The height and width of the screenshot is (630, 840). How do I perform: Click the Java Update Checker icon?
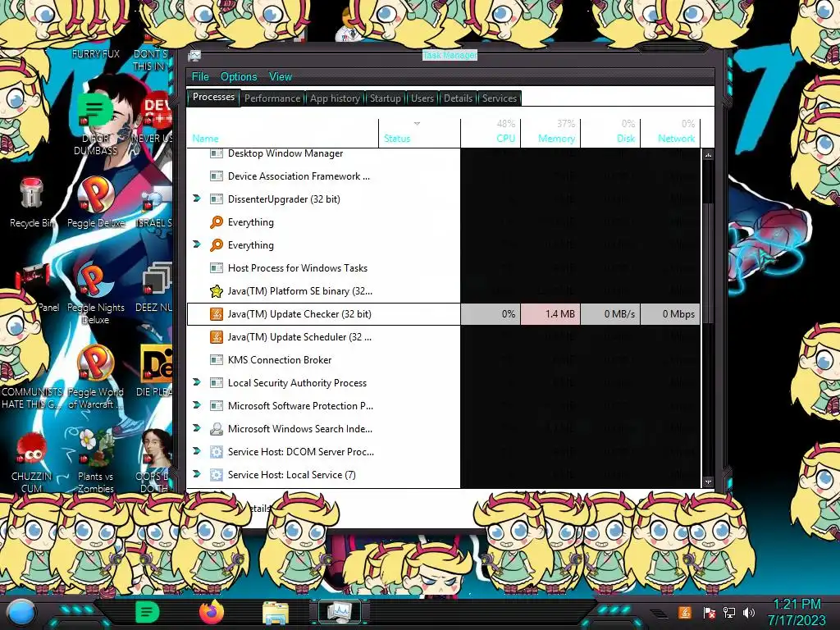point(216,314)
